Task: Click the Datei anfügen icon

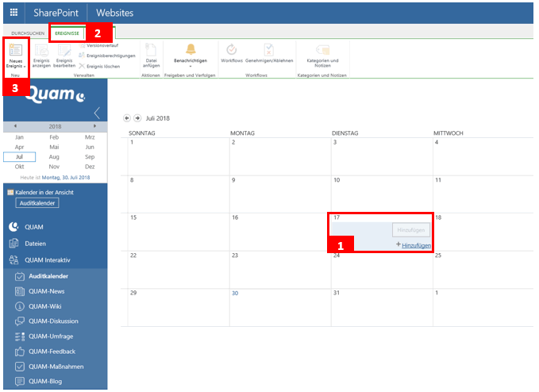Action: tap(151, 50)
